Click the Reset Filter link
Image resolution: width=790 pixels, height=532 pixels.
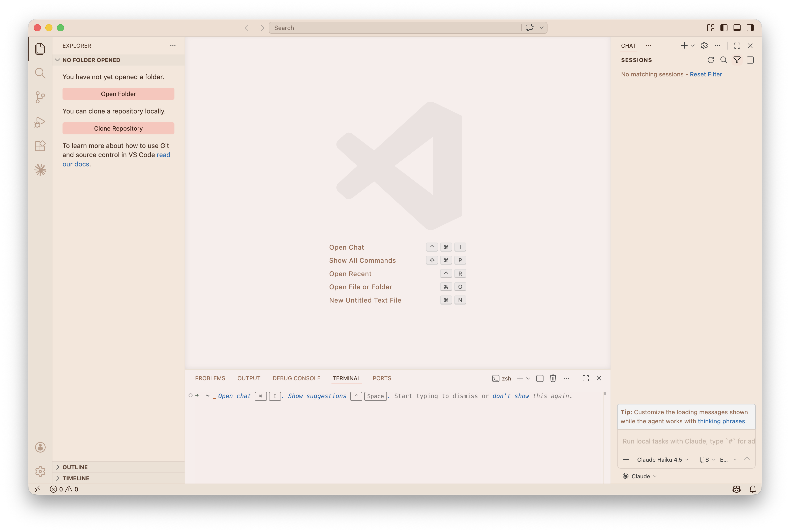click(706, 74)
